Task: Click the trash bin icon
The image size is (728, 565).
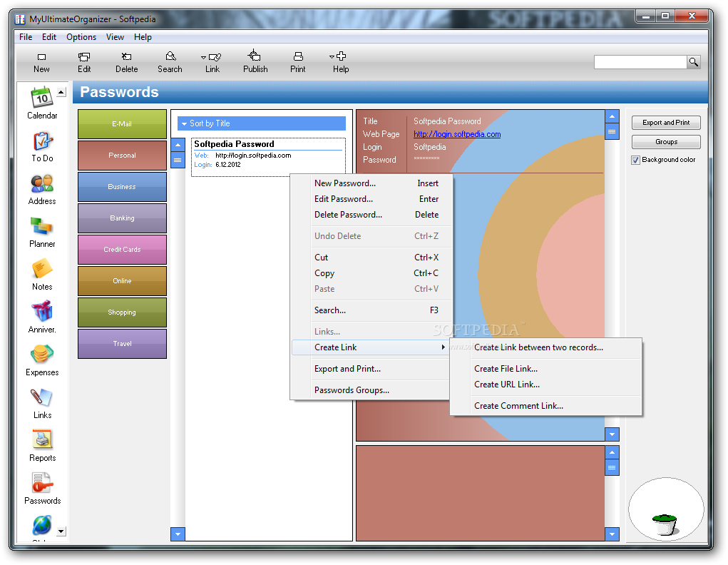Action: [665, 524]
